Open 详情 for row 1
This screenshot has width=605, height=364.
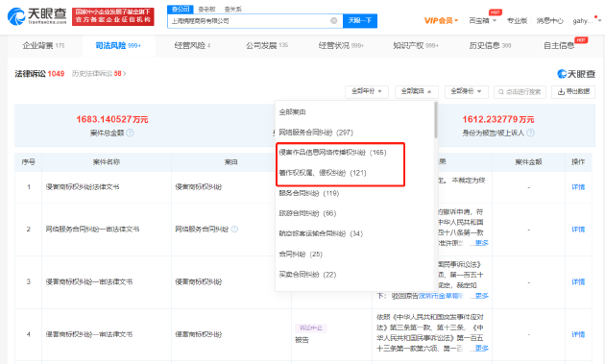click(578, 187)
